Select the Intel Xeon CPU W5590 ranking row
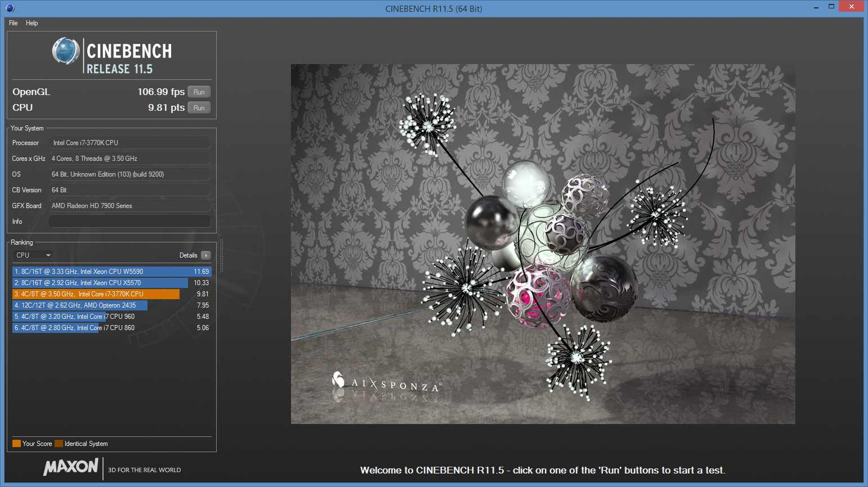 [111, 272]
